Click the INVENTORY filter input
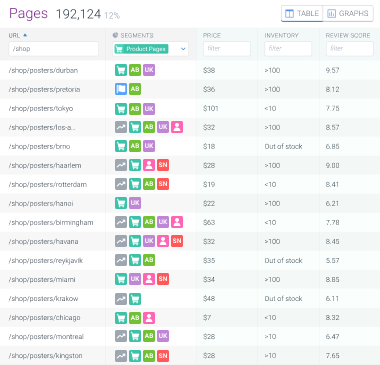This screenshot has height=365, width=380. (x=288, y=49)
